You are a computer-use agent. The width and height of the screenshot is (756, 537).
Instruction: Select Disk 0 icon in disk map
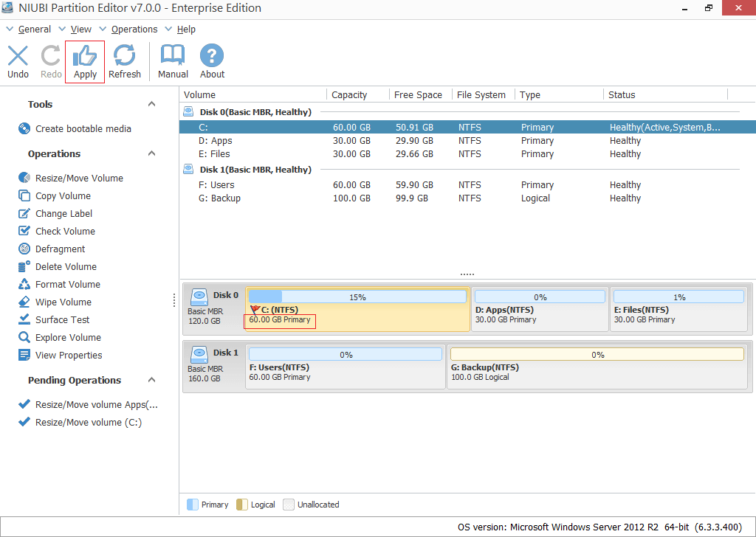(x=199, y=297)
